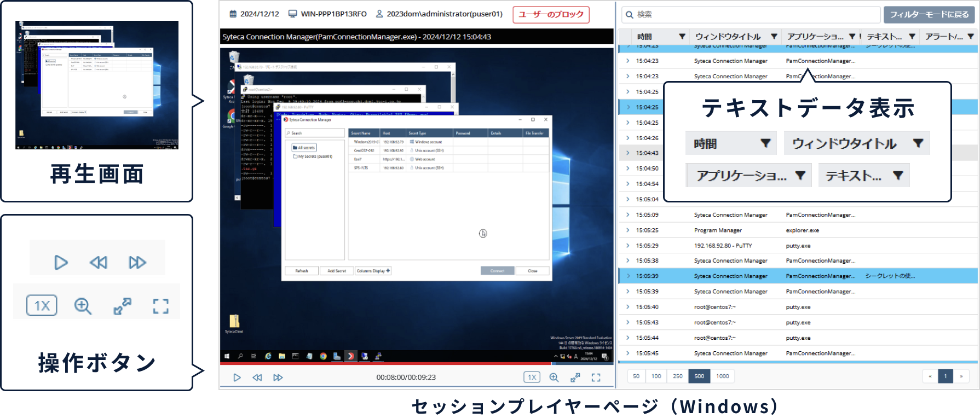The width and height of the screenshot is (980, 418).
Task: Change the 1X playback speed
Action: click(532, 377)
